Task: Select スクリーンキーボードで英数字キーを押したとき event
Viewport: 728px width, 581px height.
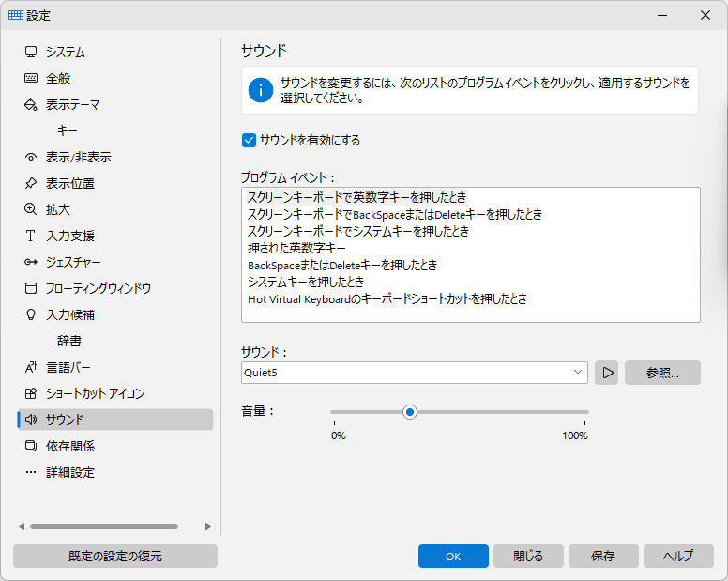Action: click(356, 197)
